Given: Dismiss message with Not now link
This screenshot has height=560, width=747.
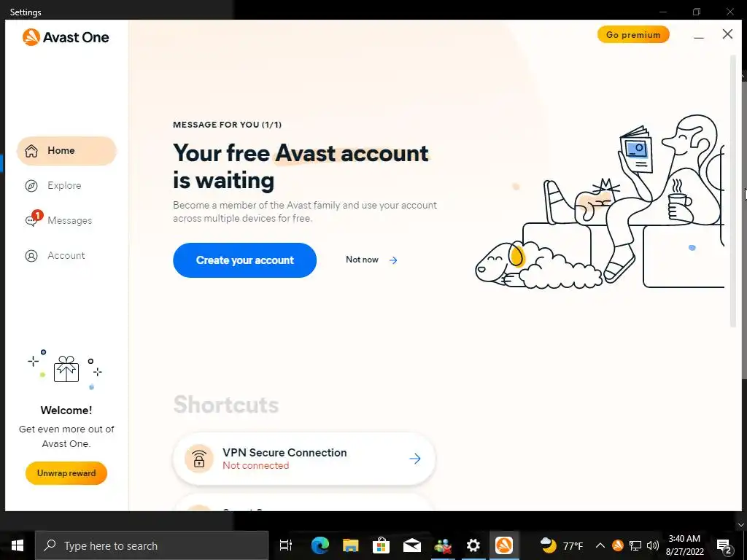Looking at the screenshot, I should point(371,260).
